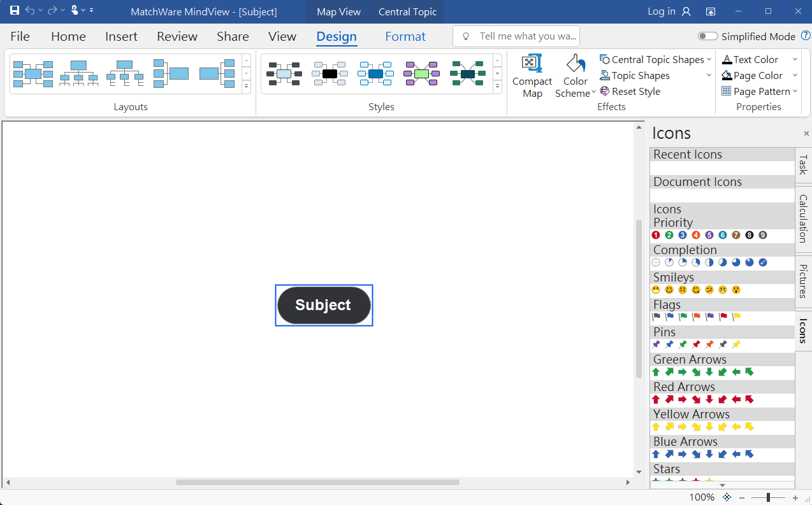Add the completed checkmark completion icon
Viewport: 812px width, 505px height.
pos(763,262)
